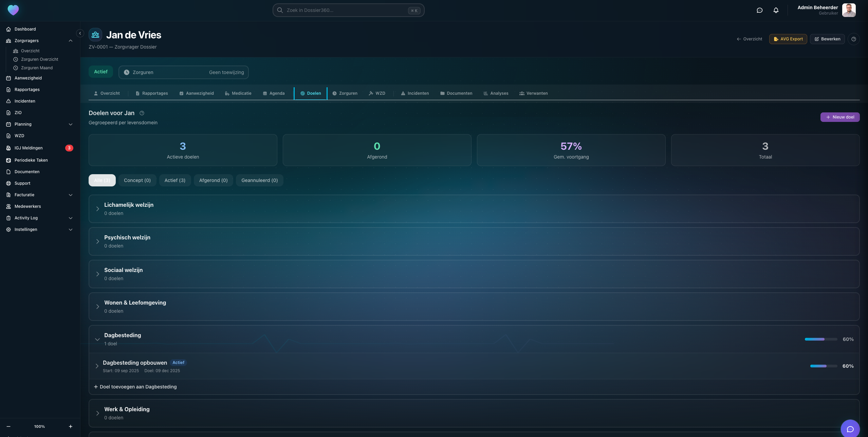Image resolution: width=868 pixels, height=437 pixels.
Task: Click the heart logo in top-left
Action: tap(13, 10)
